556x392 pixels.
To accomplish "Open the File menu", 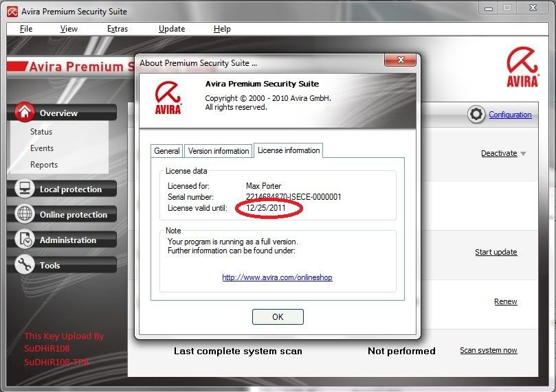I will pos(26,29).
